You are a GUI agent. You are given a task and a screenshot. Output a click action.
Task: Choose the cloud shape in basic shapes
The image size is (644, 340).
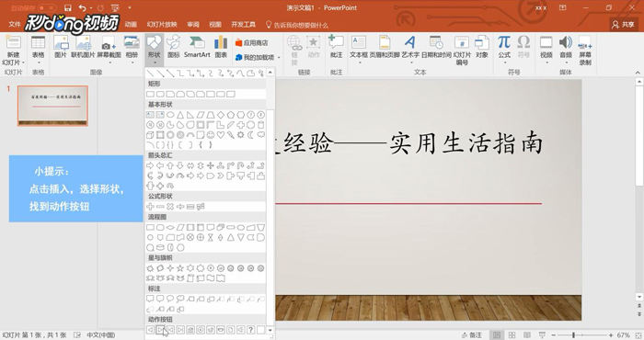tap(260, 135)
